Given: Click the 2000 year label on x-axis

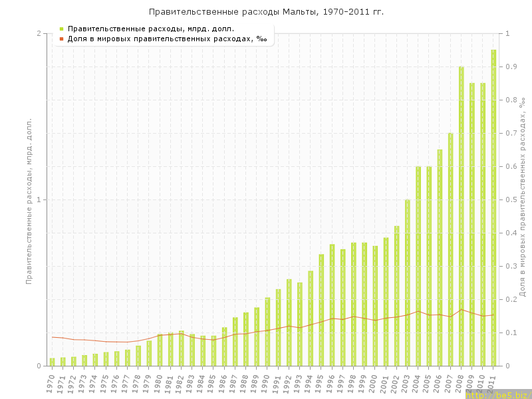Looking at the screenshot, I should [374, 382].
